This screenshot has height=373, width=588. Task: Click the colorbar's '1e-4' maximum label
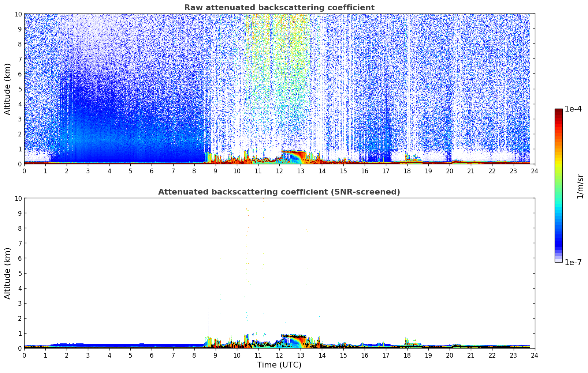tap(573, 109)
